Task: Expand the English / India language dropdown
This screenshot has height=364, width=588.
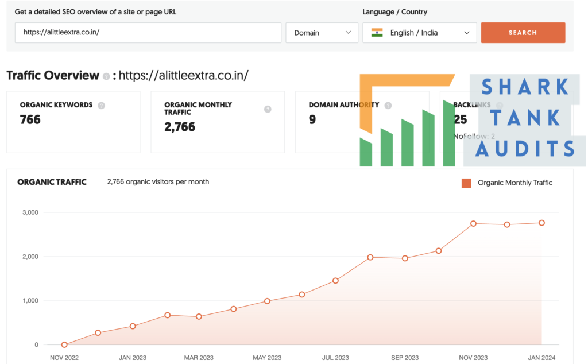Action: tap(420, 33)
